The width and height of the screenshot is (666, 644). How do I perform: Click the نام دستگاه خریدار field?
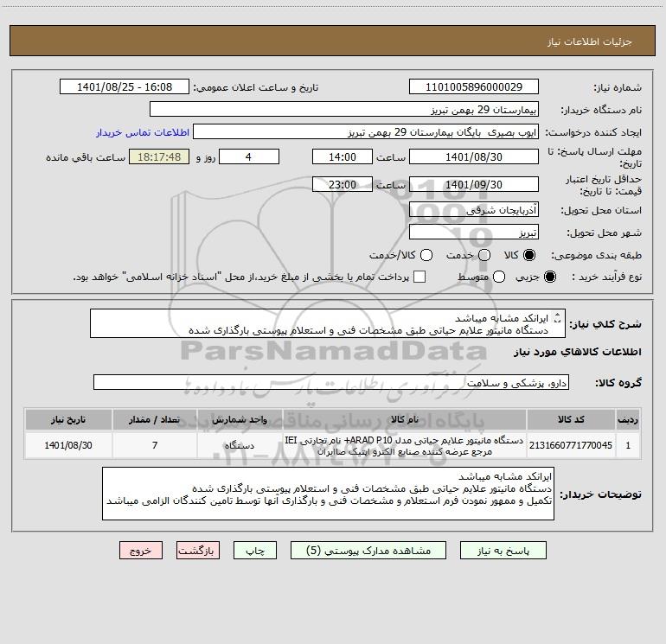tap(344, 109)
